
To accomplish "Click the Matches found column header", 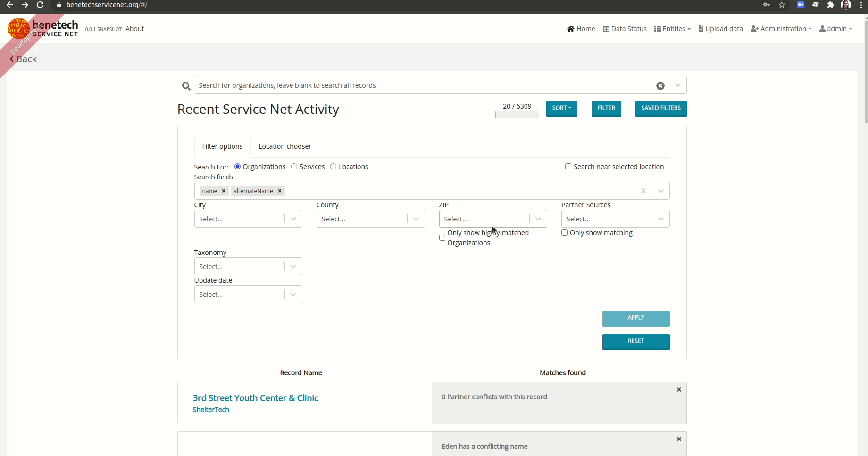I will (x=563, y=373).
